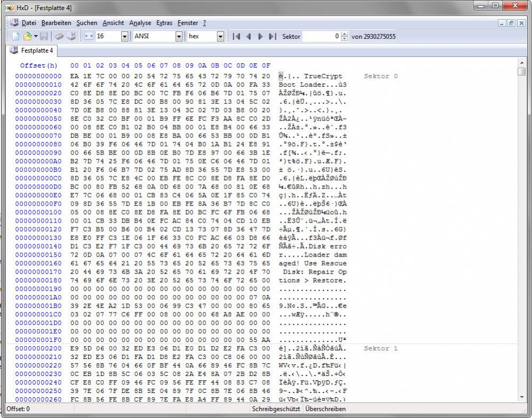
Task: Click offset row 00000000000
Action: pyautogui.click(x=38, y=76)
